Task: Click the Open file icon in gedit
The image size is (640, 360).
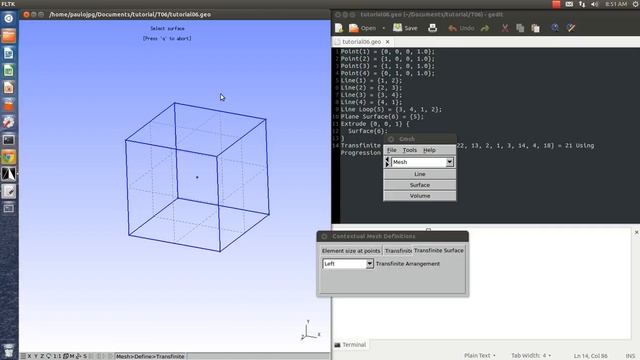Action: click(354, 28)
